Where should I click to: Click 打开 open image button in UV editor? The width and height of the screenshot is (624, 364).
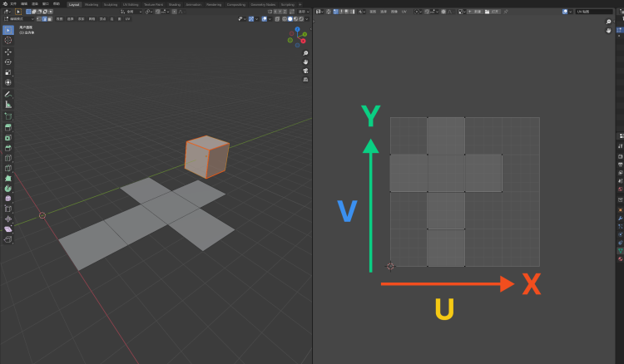[x=493, y=12]
